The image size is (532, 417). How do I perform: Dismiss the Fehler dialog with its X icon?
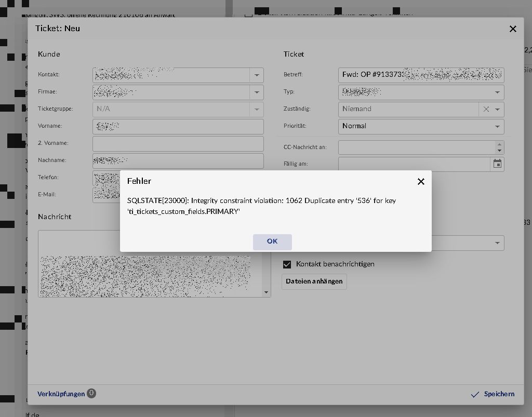click(421, 182)
